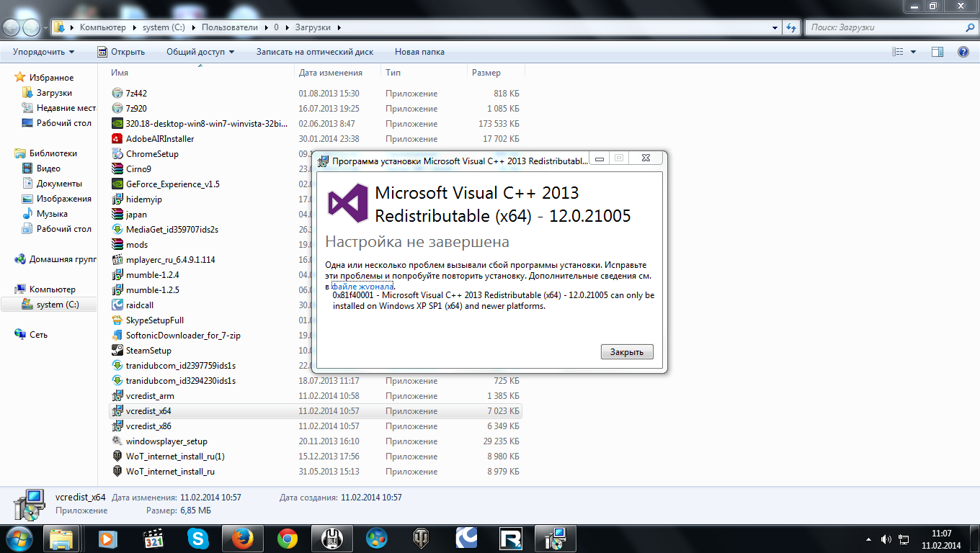Image resolution: width=980 pixels, height=553 pixels.
Task: Click the Visual Studio logo in installer dialog
Action: [348, 202]
